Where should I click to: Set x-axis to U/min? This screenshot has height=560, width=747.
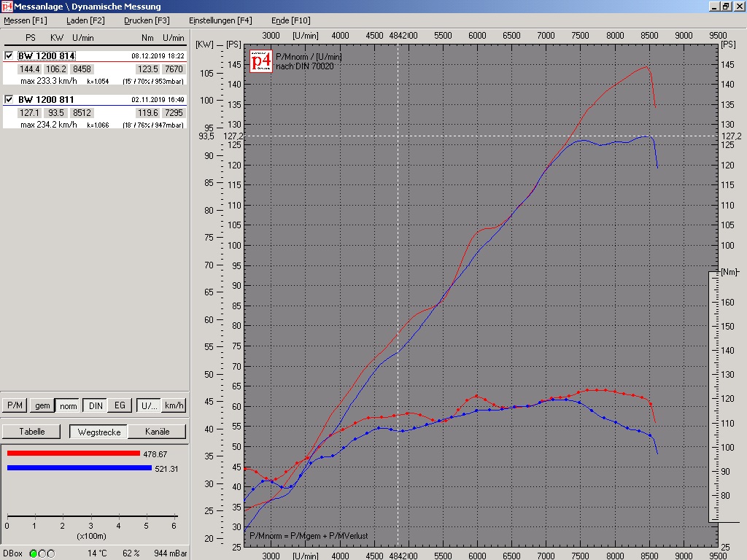[148, 405]
